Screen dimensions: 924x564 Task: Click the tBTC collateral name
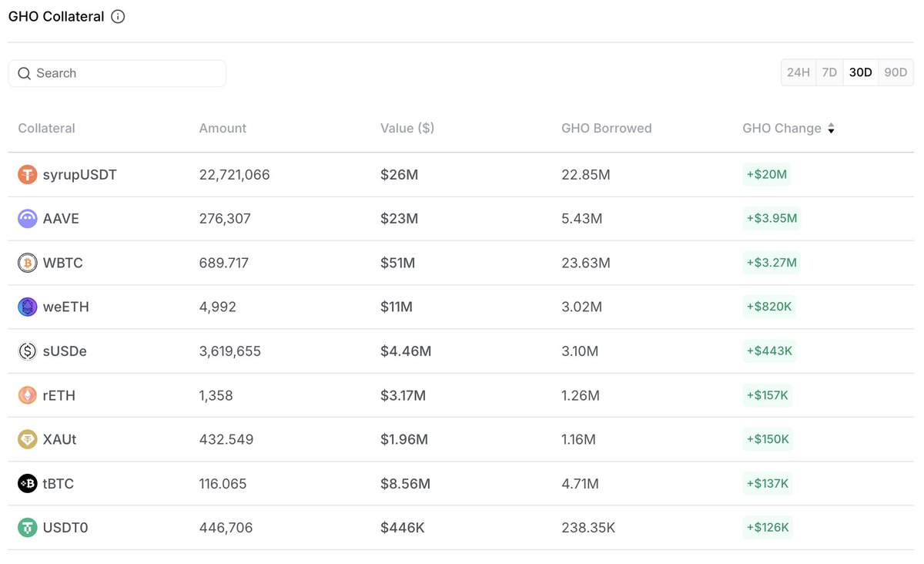(x=59, y=484)
